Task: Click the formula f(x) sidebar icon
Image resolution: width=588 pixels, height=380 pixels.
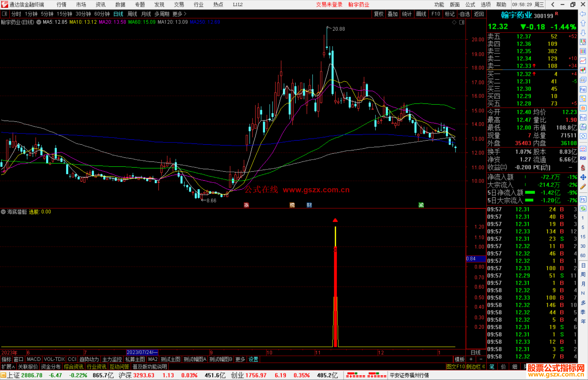Action: click(x=583, y=127)
